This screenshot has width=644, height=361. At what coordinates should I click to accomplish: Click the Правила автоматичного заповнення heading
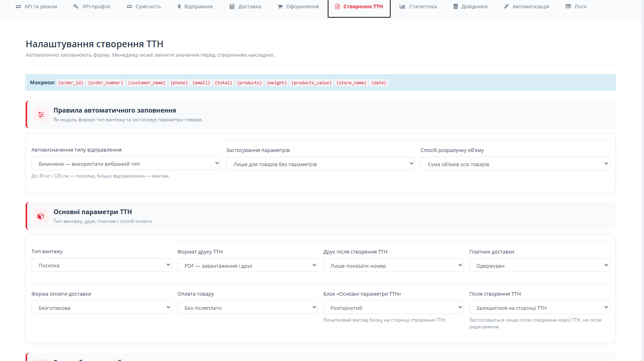pyautogui.click(x=115, y=111)
